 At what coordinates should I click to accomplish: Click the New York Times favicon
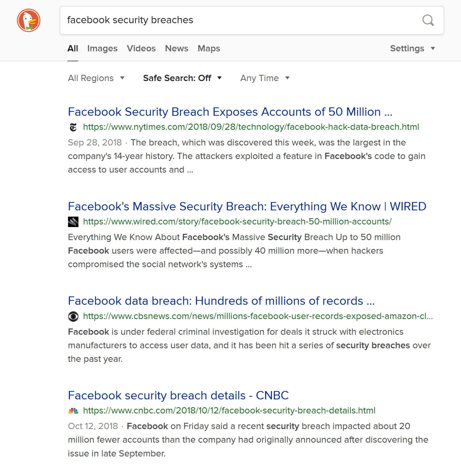pos(73,127)
